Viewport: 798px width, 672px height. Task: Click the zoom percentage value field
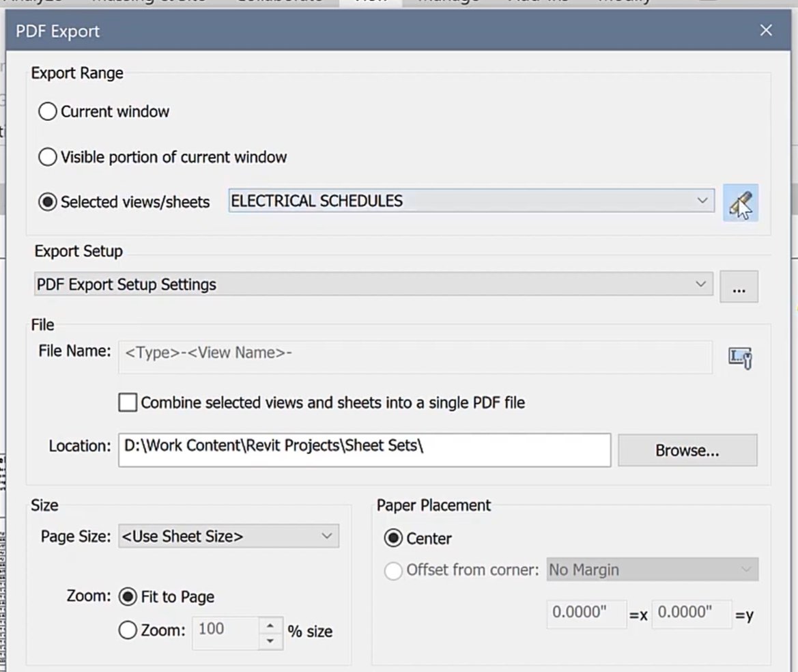[x=225, y=633]
